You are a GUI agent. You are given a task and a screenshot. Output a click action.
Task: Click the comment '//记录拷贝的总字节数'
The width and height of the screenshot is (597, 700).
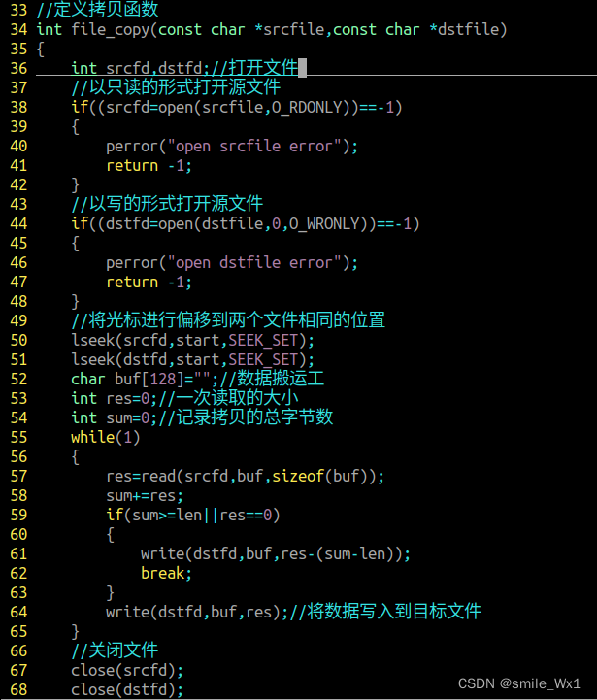coord(246,417)
